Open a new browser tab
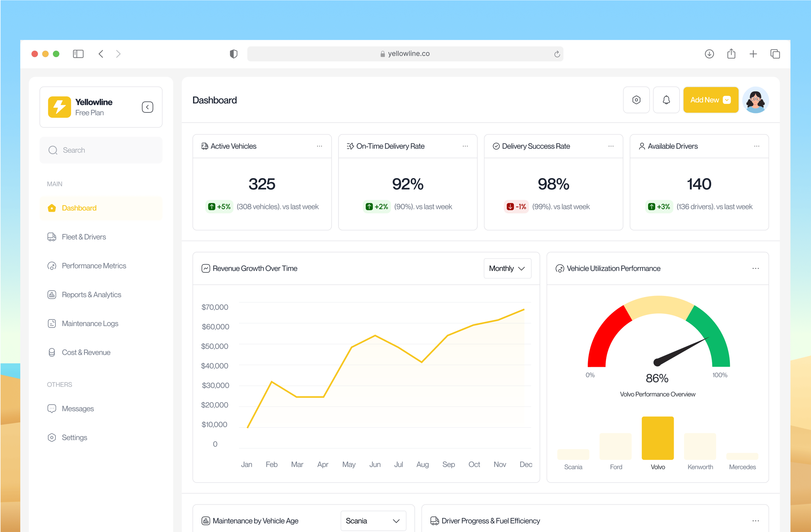811x532 pixels. click(753, 54)
